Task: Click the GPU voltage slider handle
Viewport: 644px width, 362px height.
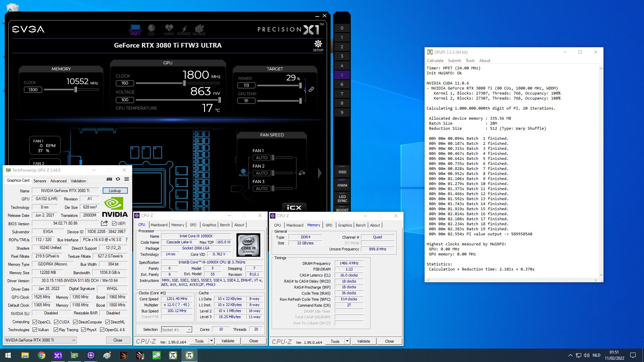Action: 220,100
